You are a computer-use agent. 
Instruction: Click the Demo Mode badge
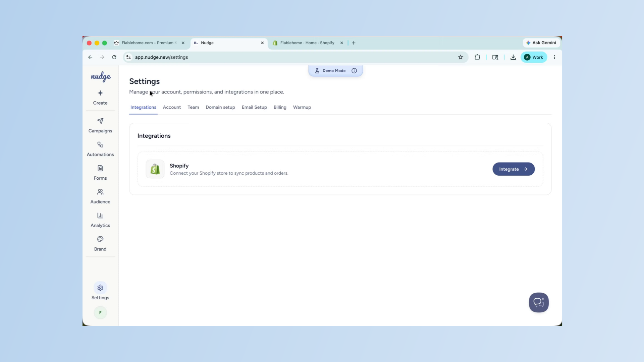coord(335,71)
